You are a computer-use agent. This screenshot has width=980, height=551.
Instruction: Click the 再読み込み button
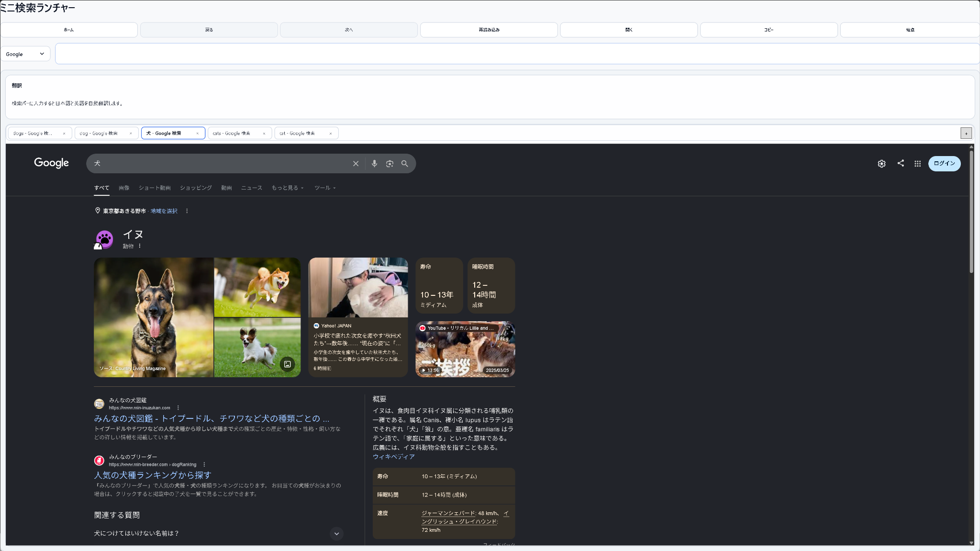tap(489, 30)
